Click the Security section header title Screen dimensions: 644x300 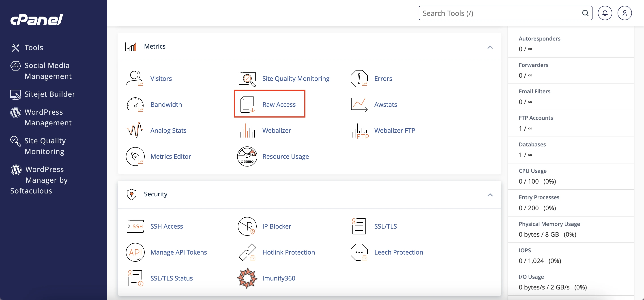pos(155,194)
